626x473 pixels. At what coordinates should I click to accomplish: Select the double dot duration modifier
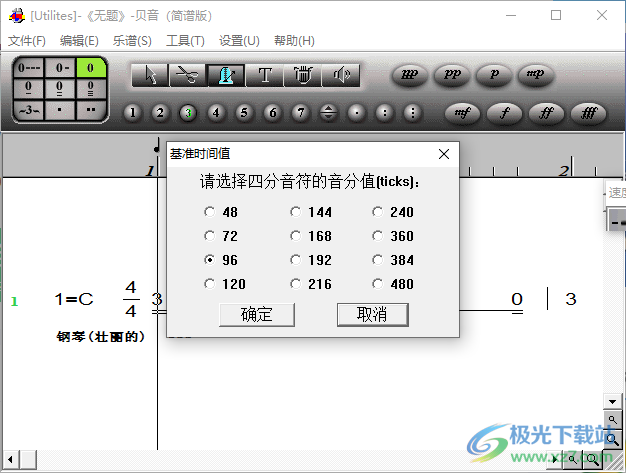91,110
